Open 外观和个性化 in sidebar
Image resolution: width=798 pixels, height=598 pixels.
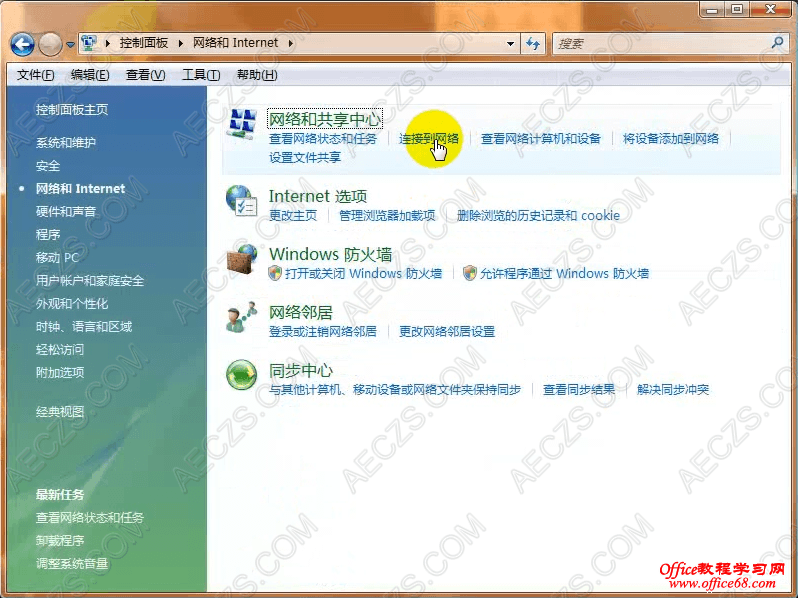[72, 304]
